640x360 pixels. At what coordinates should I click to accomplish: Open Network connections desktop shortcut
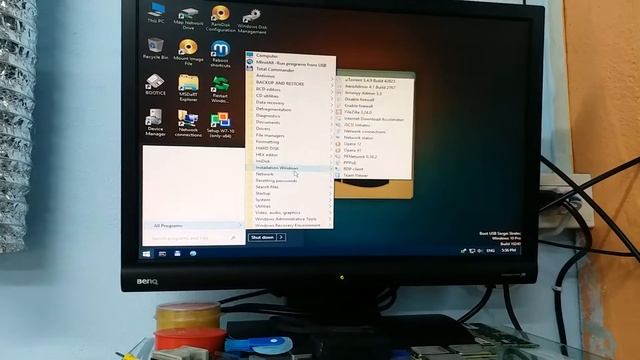[188, 123]
